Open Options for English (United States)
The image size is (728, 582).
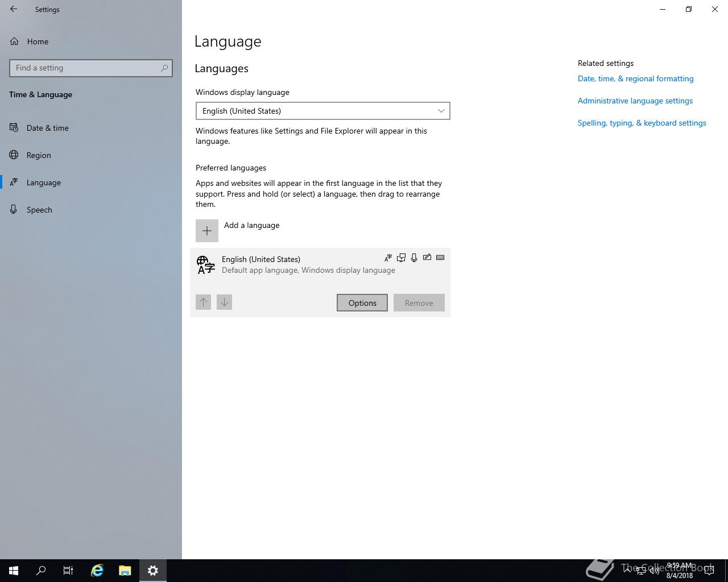coord(362,303)
